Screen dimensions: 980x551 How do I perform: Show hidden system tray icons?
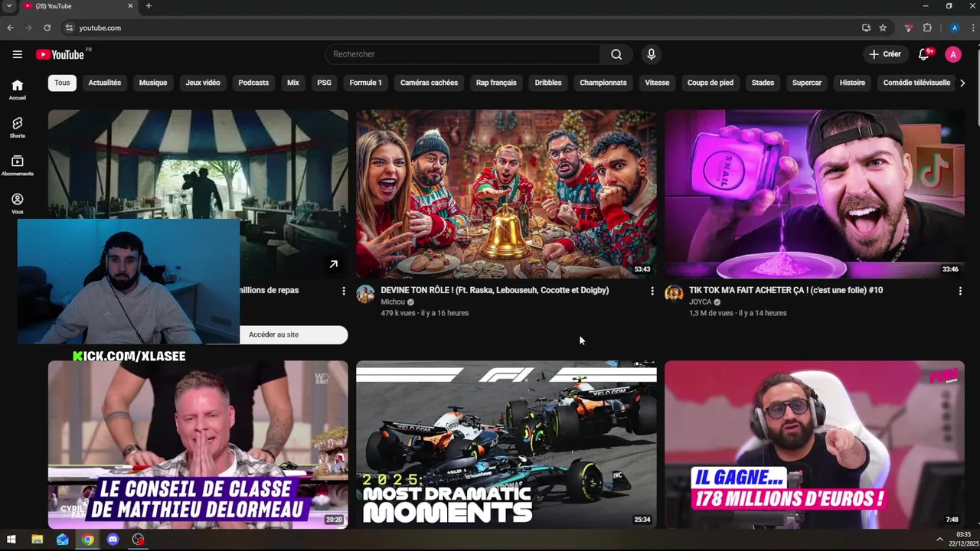click(x=939, y=540)
